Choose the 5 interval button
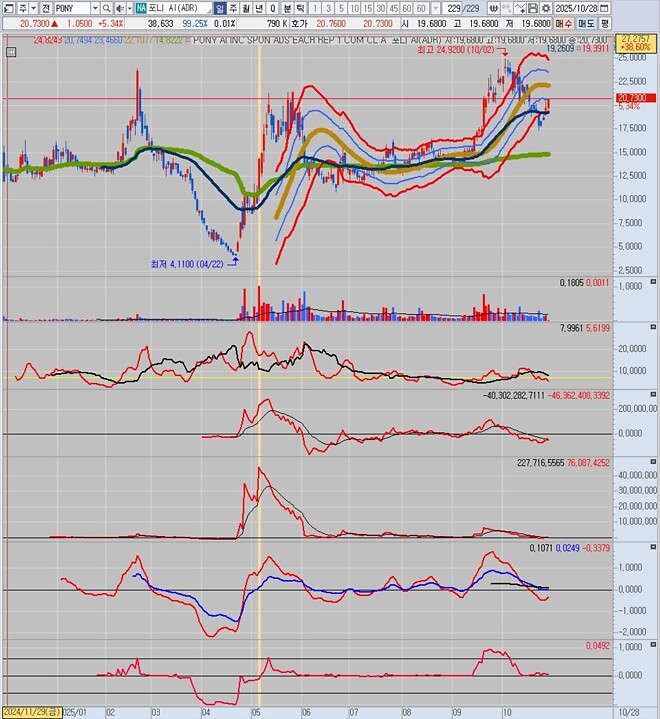The image size is (660, 719). [x=342, y=8]
